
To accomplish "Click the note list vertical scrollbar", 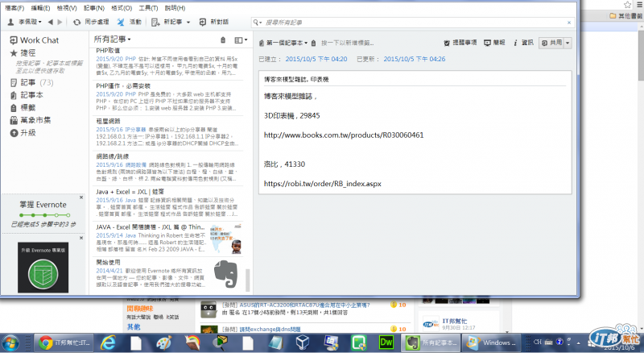I will coord(248,280).
